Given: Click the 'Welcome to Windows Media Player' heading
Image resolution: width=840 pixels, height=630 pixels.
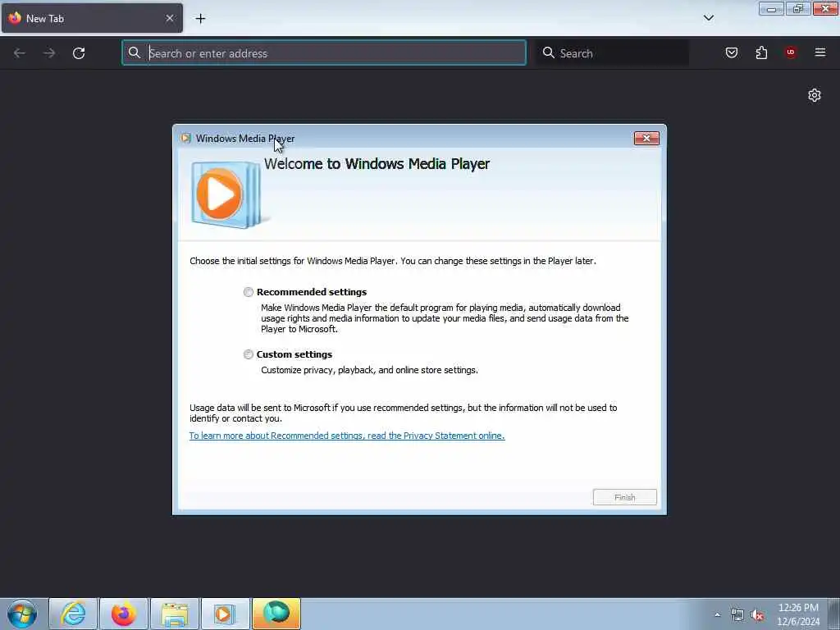Looking at the screenshot, I should click(x=377, y=164).
